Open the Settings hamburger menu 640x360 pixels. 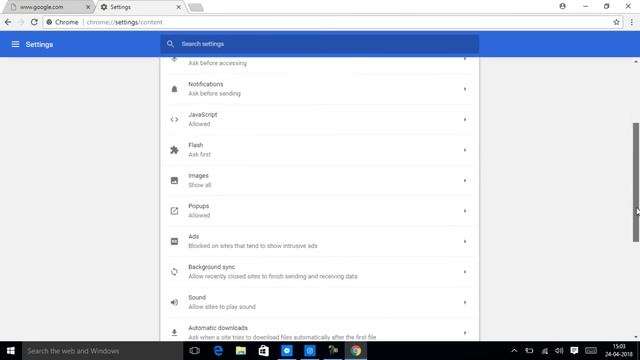15,44
